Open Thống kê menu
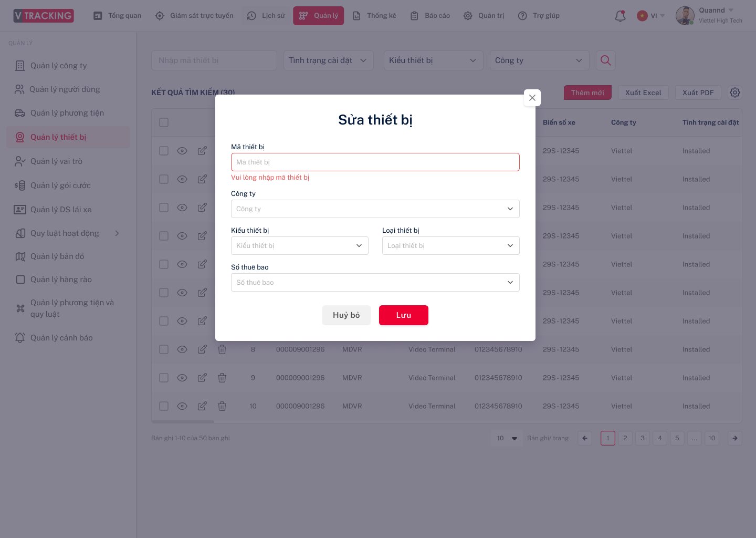 tap(375, 16)
